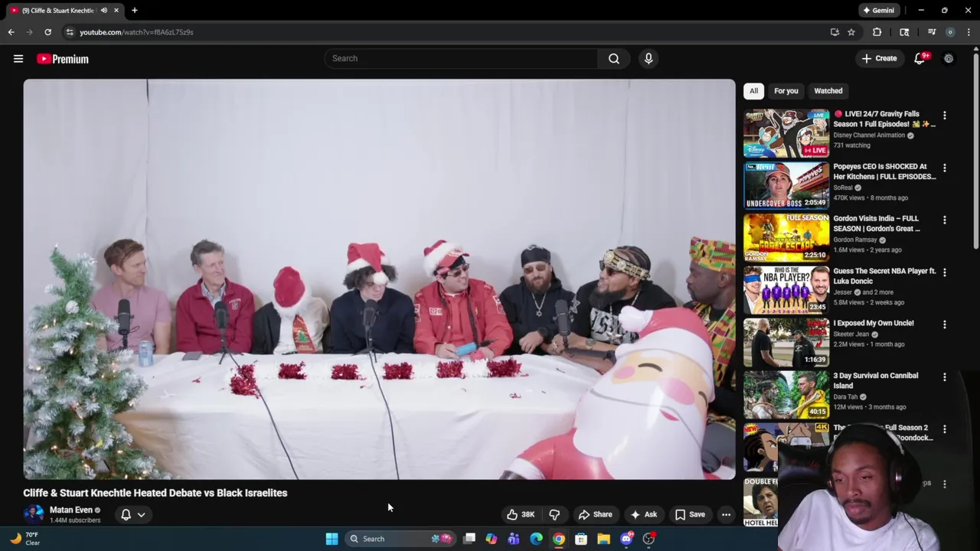The width and height of the screenshot is (980, 551).
Task: Open options for Gordon Visits India video
Action: [944, 220]
